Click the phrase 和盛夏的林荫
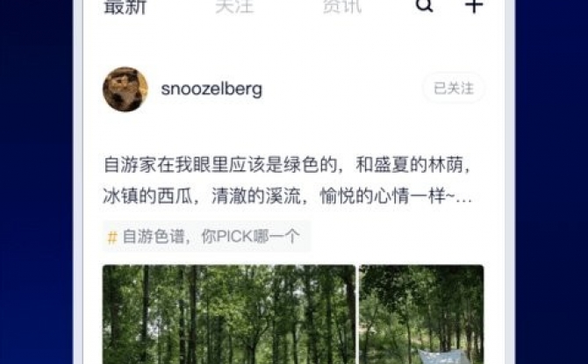 point(409,165)
